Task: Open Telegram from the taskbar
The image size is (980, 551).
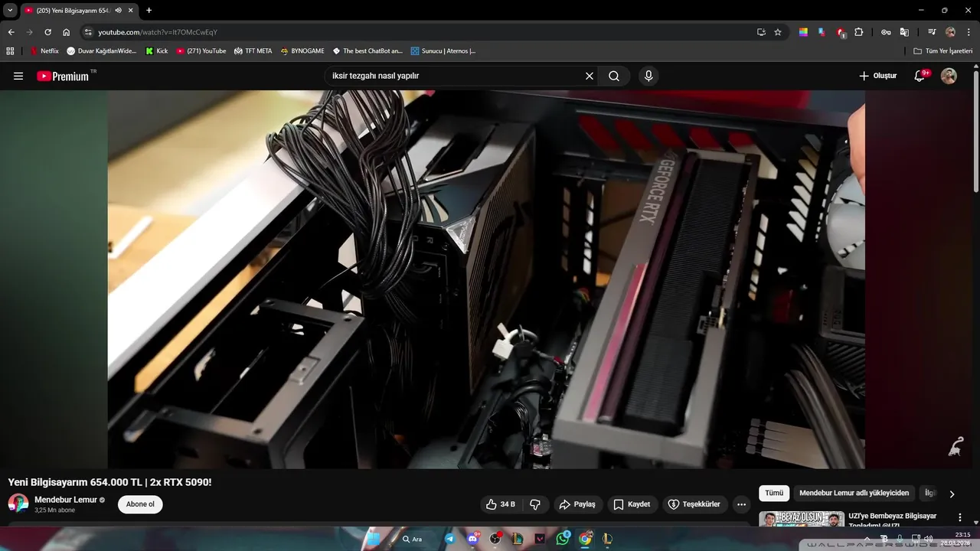Action: (x=449, y=539)
